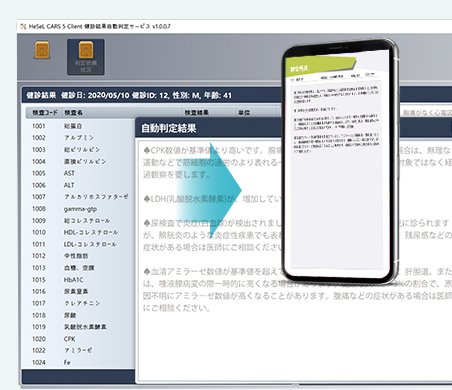
Task: Select the クレアチニン row
Action: point(80,303)
